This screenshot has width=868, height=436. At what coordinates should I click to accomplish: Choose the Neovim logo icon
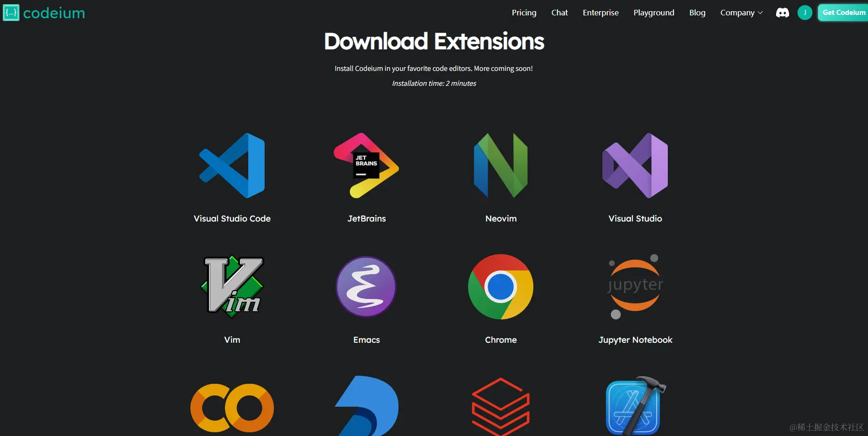tap(501, 166)
